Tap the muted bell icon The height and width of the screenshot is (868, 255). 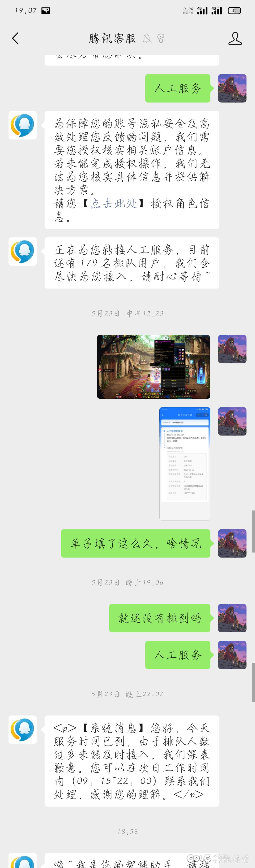point(147,38)
